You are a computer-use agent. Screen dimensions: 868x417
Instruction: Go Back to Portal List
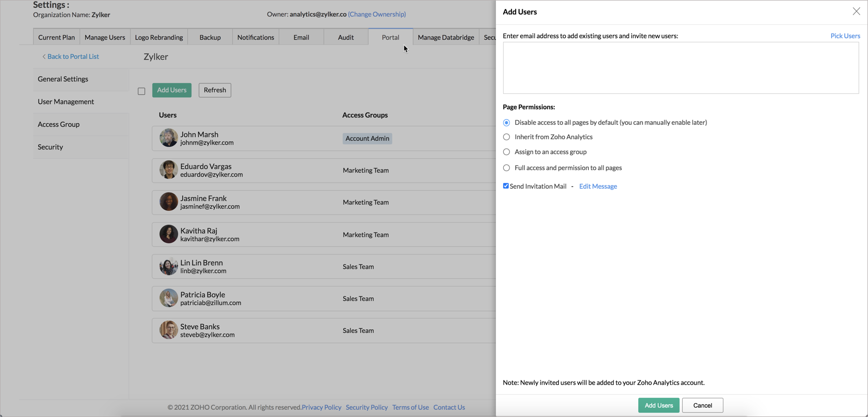click(70, 57)
